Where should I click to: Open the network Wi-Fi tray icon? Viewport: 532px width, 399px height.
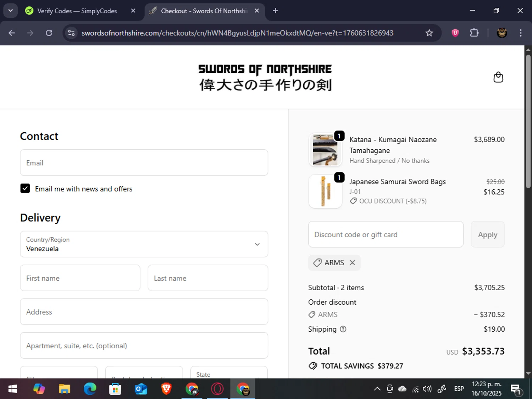tap(415, 389)
